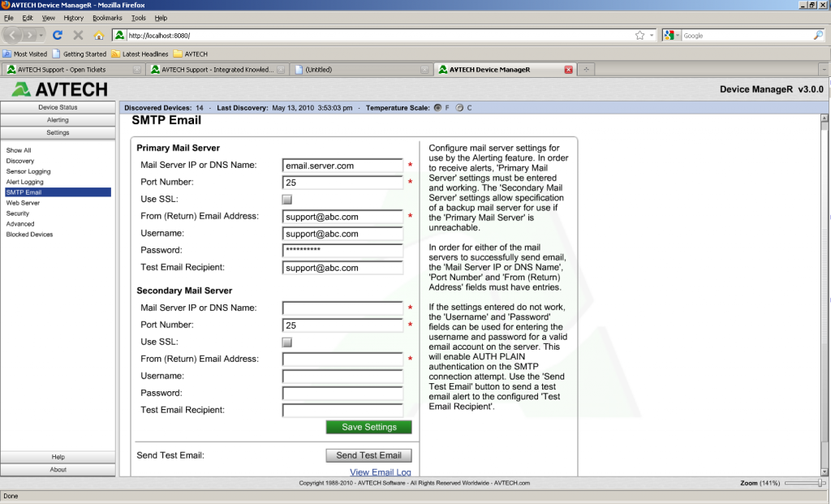Click the Stop loading icon
The height and width of the screenshot is (504, 831).
click(78, 35)
